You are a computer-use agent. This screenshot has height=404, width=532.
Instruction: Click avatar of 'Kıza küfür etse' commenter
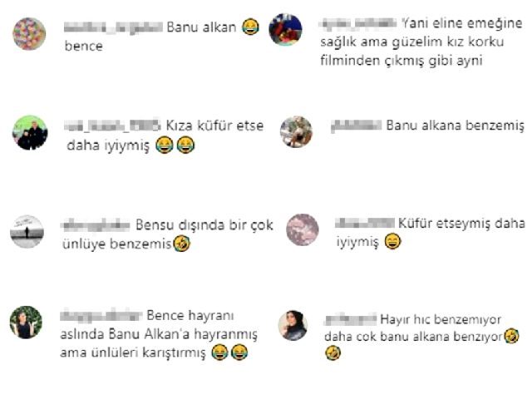point(30,133)
